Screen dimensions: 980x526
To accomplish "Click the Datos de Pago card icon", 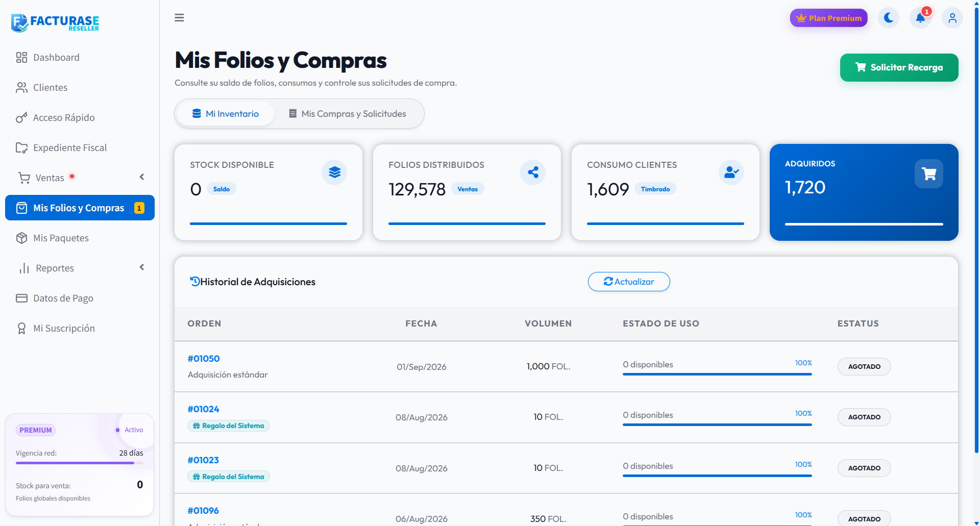I will coord(21,298).
